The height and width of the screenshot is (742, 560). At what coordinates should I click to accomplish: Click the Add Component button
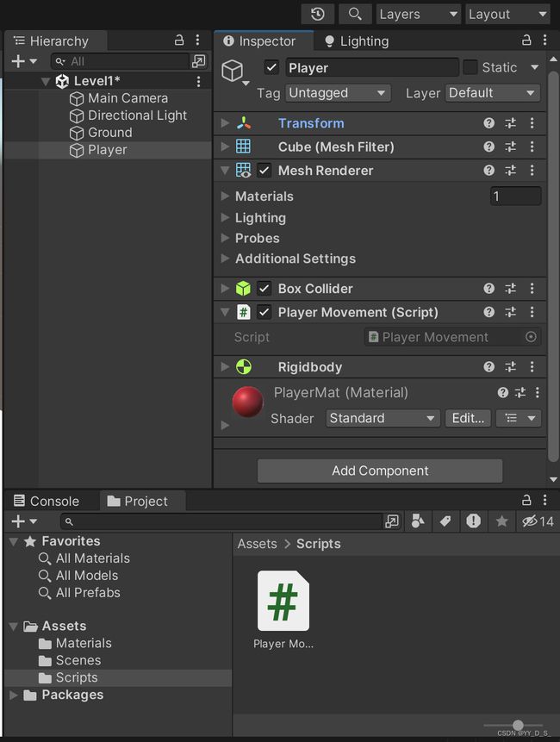380,471
